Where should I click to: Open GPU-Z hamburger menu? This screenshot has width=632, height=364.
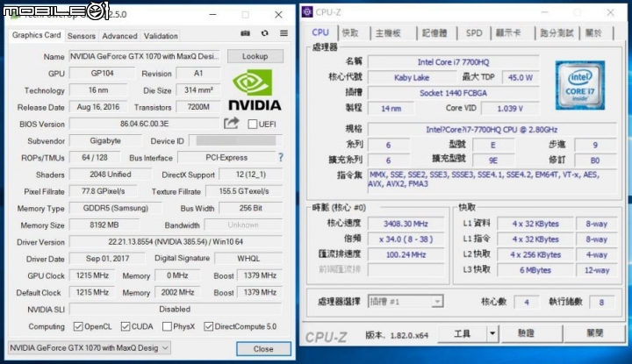[284, 33]
